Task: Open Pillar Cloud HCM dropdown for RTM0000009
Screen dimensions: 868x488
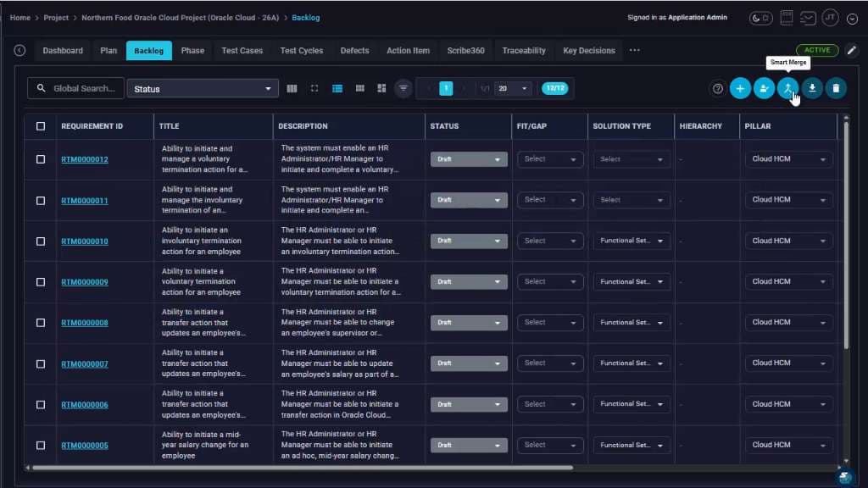Action: click(x=788, y=281)
